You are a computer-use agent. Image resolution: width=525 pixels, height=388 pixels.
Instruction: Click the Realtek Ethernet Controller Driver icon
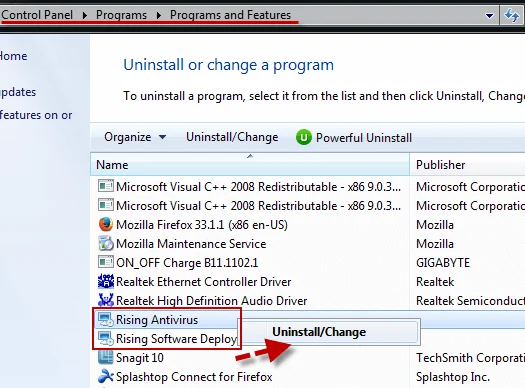point(105,282)
